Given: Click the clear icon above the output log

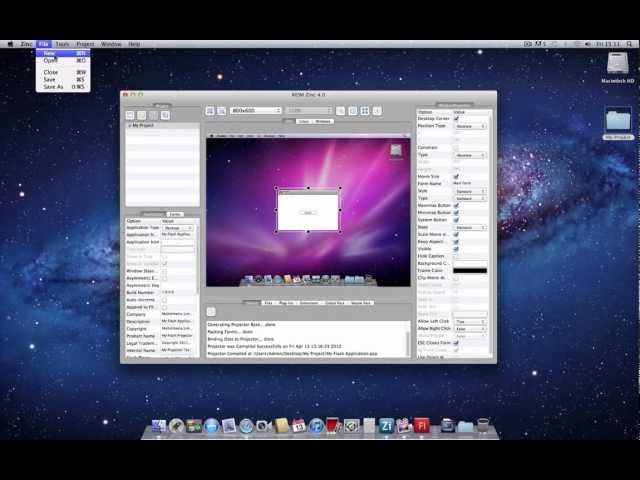Looking at the screenshot, I should [211, 312].
